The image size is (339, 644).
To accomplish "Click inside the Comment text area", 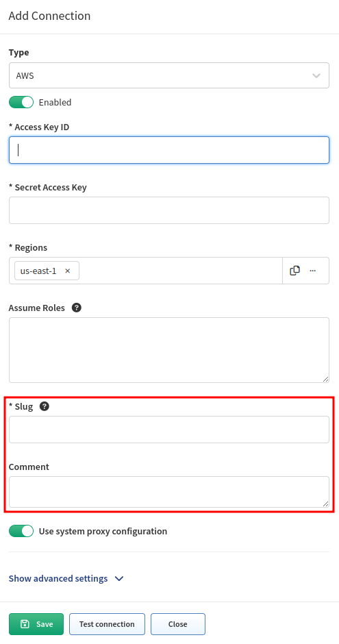I will (169, 492).
